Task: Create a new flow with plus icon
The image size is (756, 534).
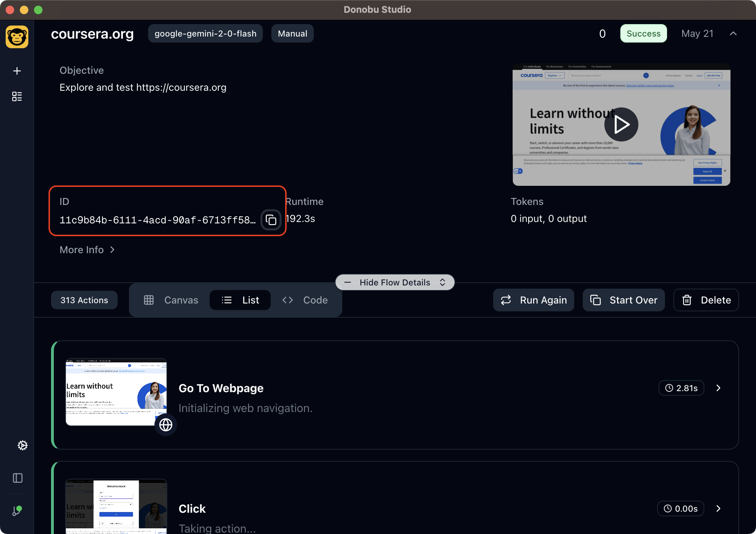Action: [x=17, y=71]
